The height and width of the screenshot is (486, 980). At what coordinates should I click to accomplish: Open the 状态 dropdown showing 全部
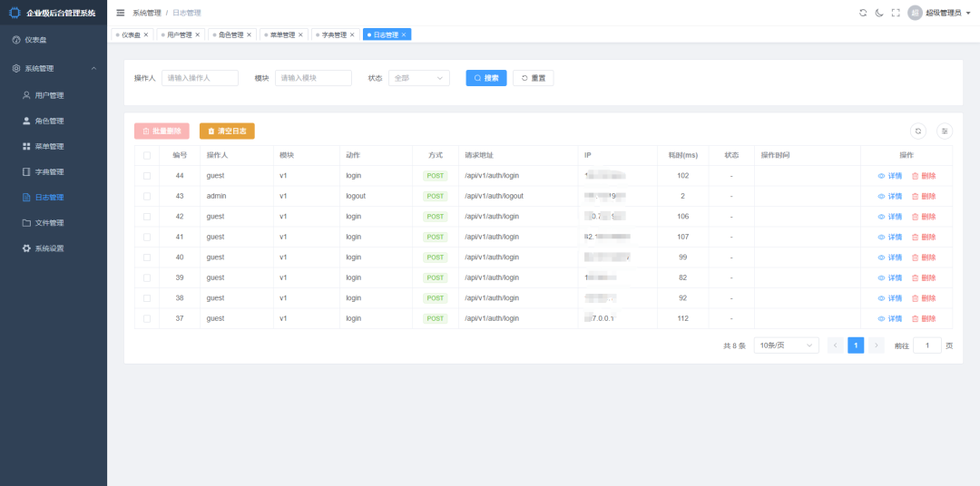click(418, 78)
